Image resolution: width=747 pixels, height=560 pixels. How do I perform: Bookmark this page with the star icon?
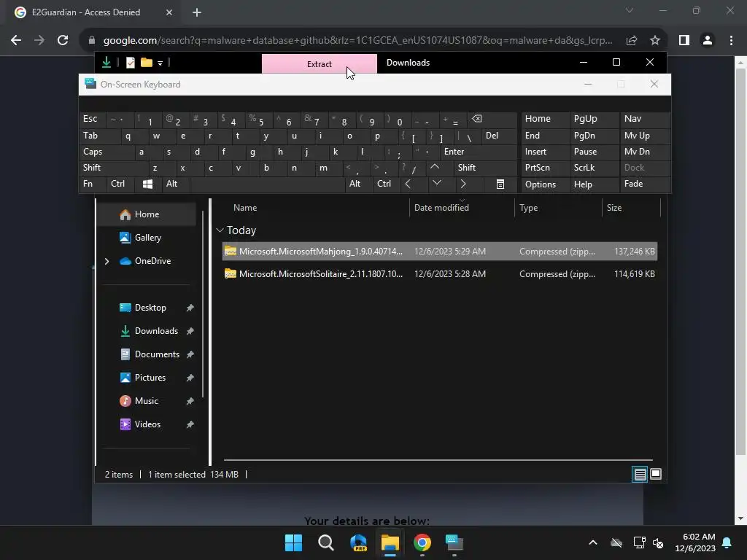655,41
